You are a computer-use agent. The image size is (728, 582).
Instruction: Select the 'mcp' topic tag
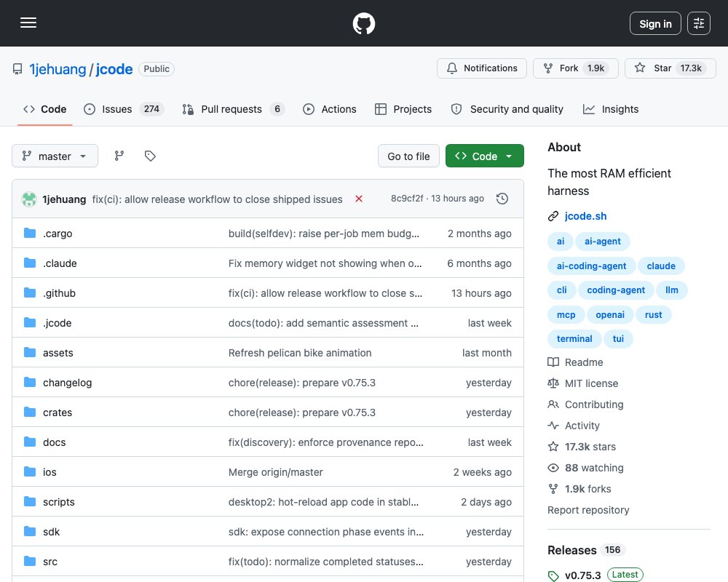[x=566, y=315]
